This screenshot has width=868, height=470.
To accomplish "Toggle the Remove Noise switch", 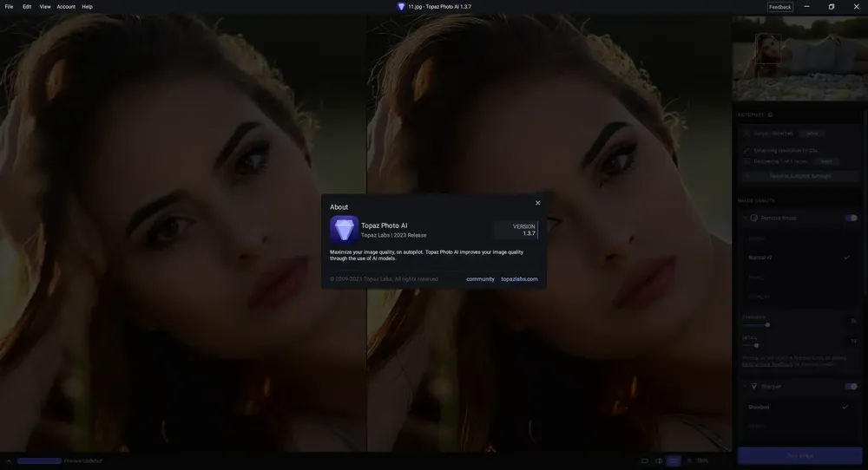I will click(851, 218).
